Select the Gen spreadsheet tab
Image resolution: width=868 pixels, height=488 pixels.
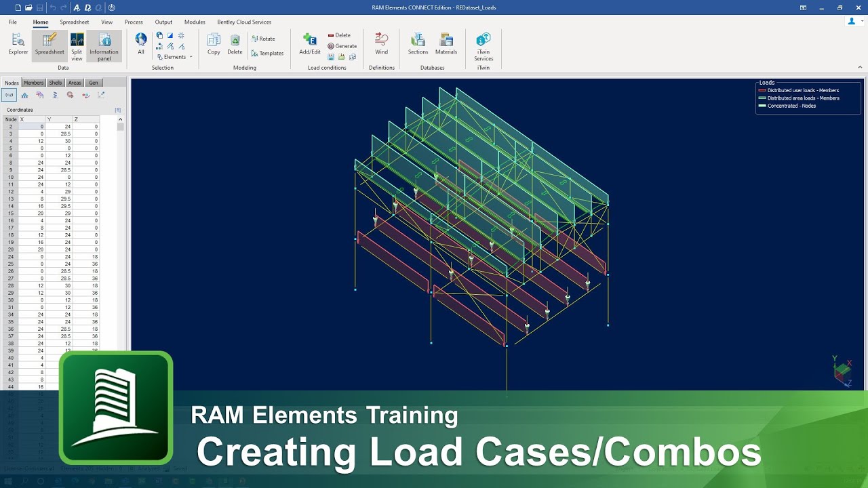94,83
